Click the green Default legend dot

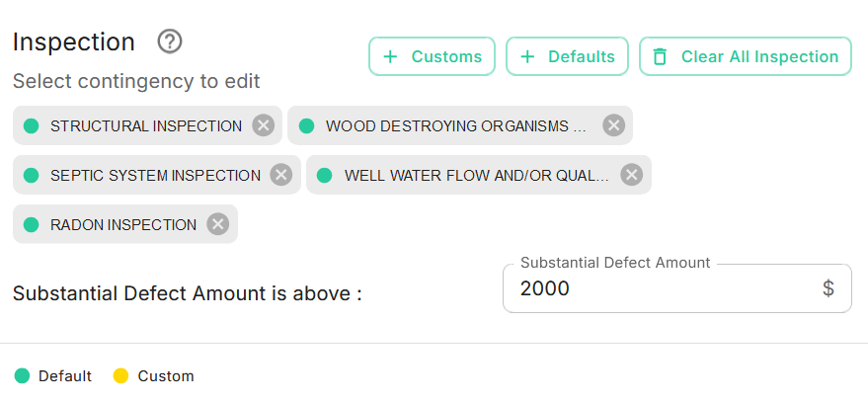coord(23,375)
